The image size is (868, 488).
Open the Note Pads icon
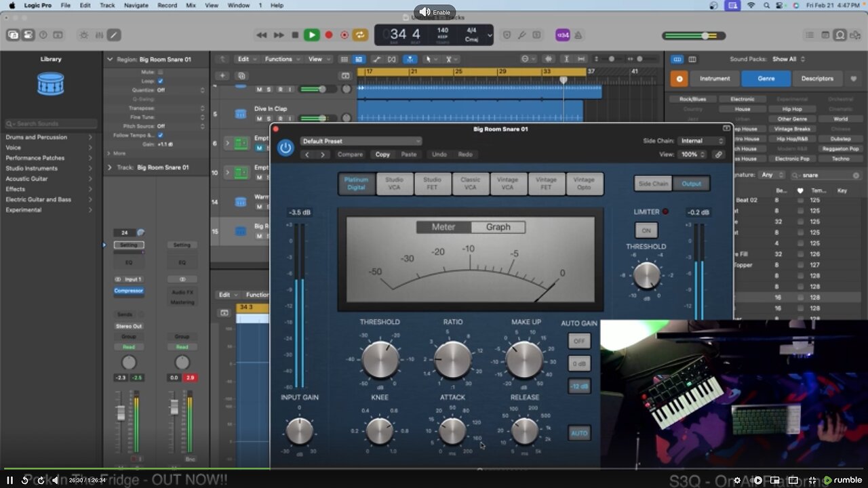(x=825, y=35)
